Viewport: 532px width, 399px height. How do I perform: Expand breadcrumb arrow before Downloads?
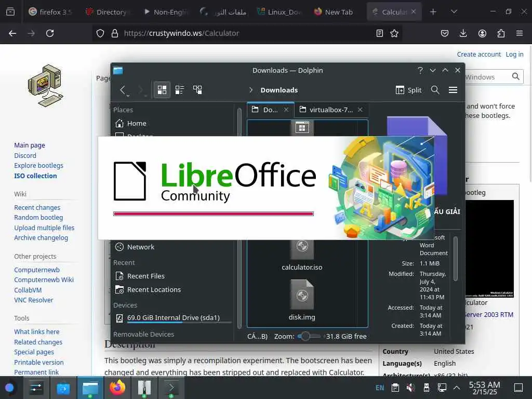click(251, 90)
